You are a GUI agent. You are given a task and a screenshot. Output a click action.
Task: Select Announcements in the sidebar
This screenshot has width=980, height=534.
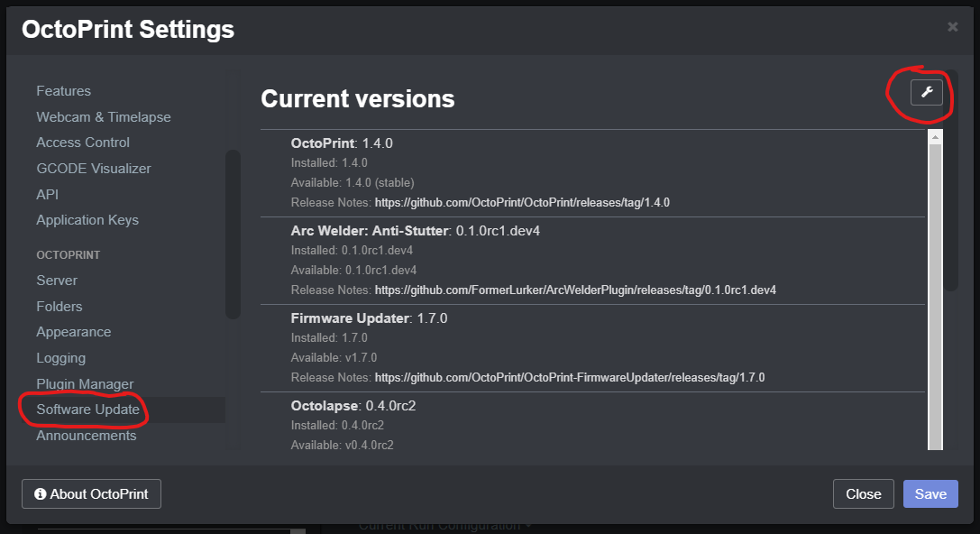click(x=86, y=435)
